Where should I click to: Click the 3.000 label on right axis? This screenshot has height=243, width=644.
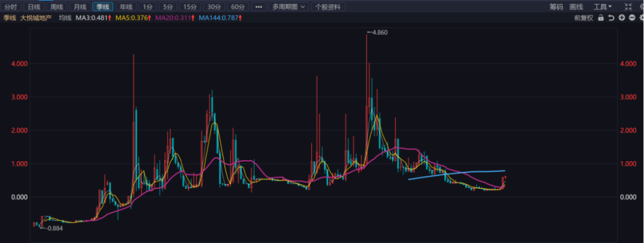[629, 97]
